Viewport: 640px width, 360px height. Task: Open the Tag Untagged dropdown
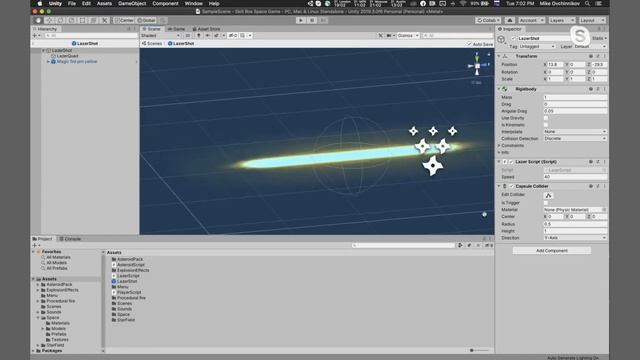pyautogui.click(x=537, y=47)
